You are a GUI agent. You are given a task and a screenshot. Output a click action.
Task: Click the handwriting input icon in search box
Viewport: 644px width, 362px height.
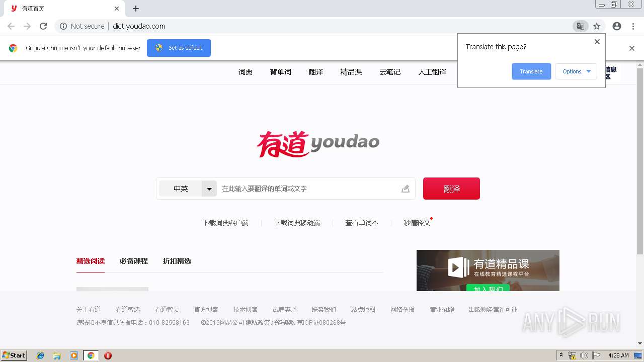pos(406,189)
